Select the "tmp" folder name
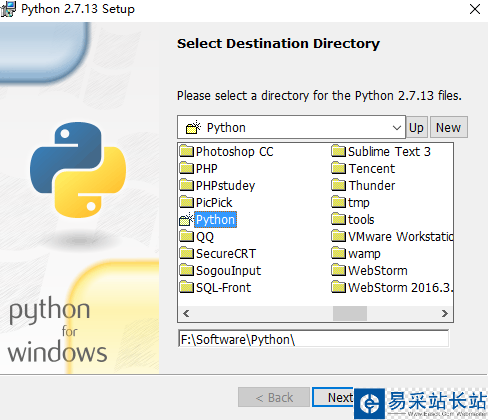The image size is (488, 420). (359, 203)
